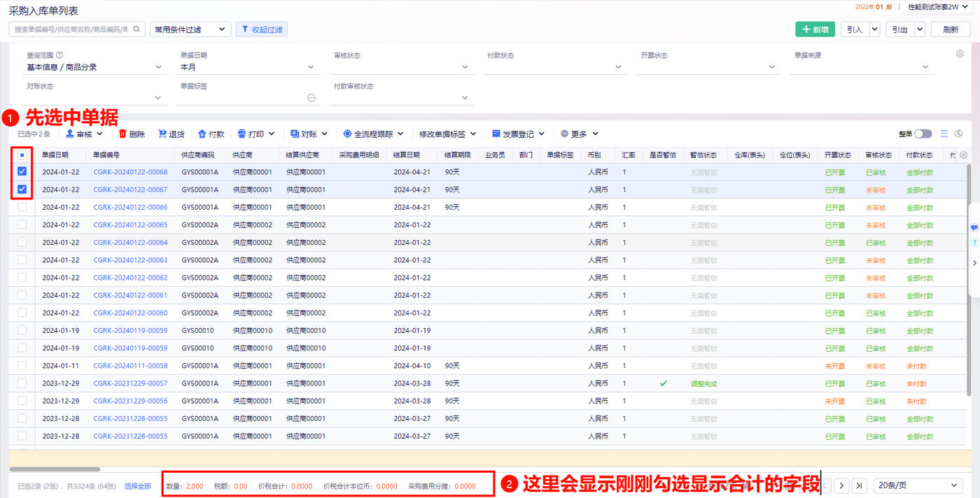This screenshot has width=980, height=498.
Task: Open document link CGRK-20240119-00059 dated 2024-01-19 first row
Action: coord(131,330)
